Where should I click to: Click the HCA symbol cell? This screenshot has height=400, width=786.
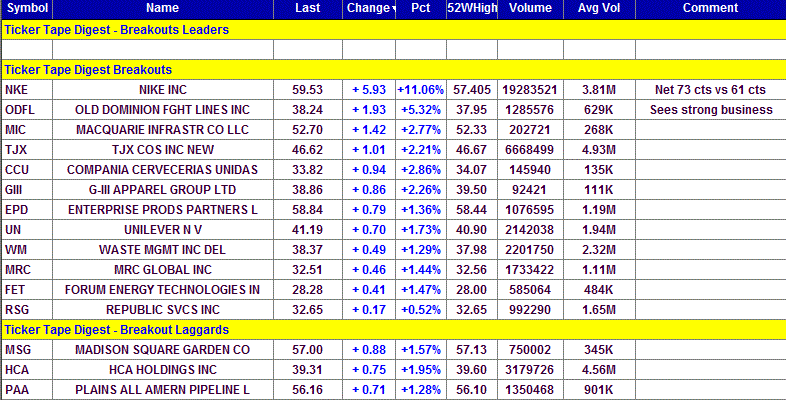[27, 370]
